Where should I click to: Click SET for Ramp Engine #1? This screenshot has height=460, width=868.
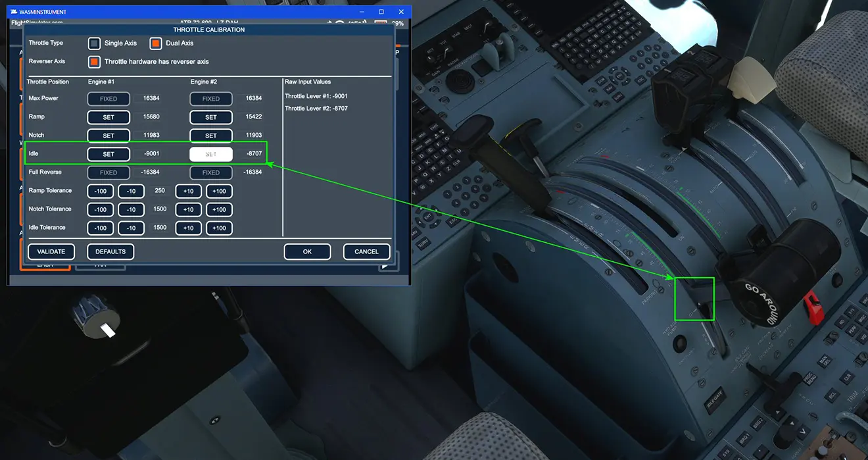tap(108, 117)
